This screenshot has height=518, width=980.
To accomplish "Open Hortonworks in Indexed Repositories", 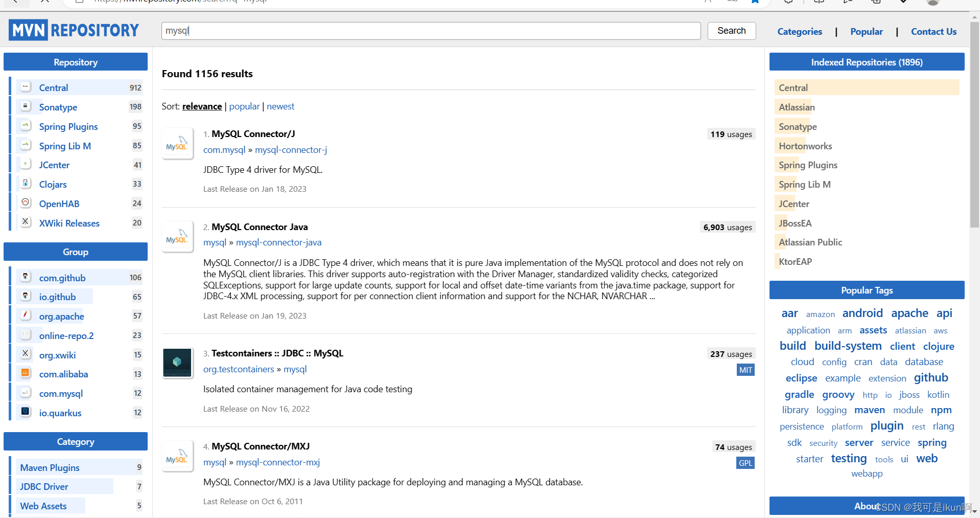I will (x=805, y=146).
